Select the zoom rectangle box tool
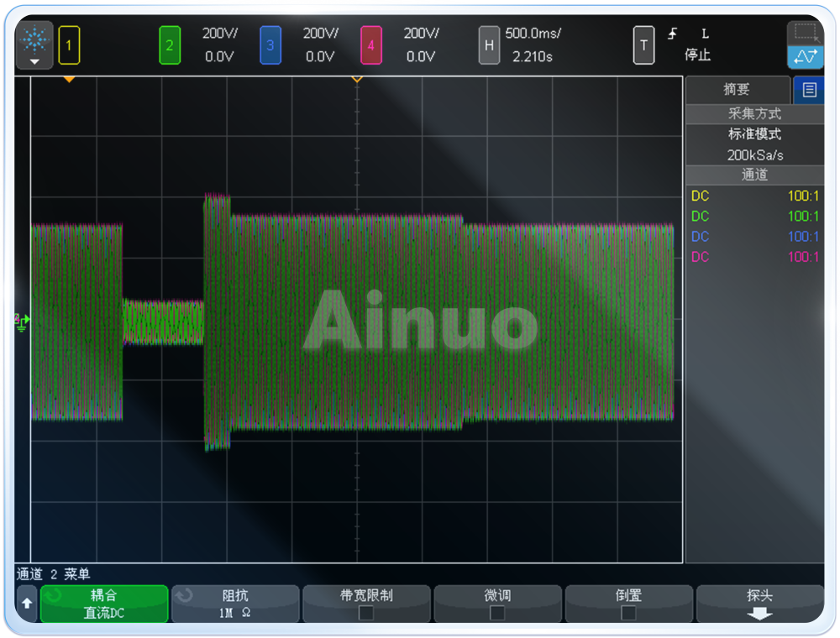Screen dimensions: 840x638 pos(806,34)
